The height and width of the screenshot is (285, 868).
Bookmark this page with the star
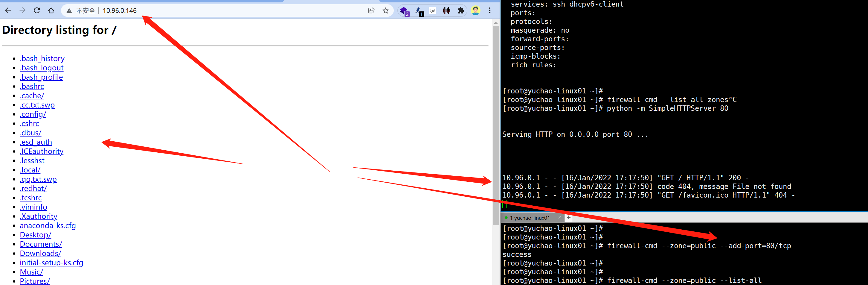385,10
